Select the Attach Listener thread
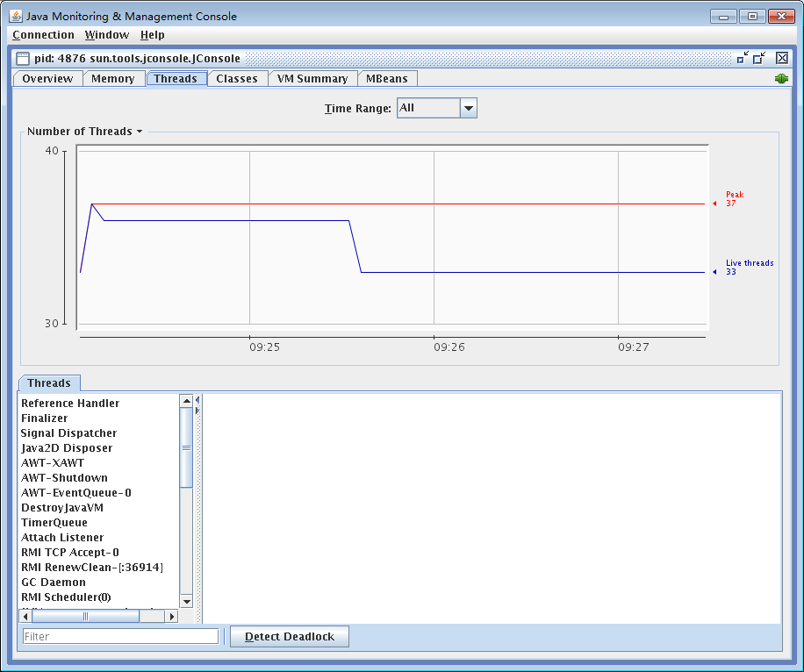804x672 pixels. [62, 538]
